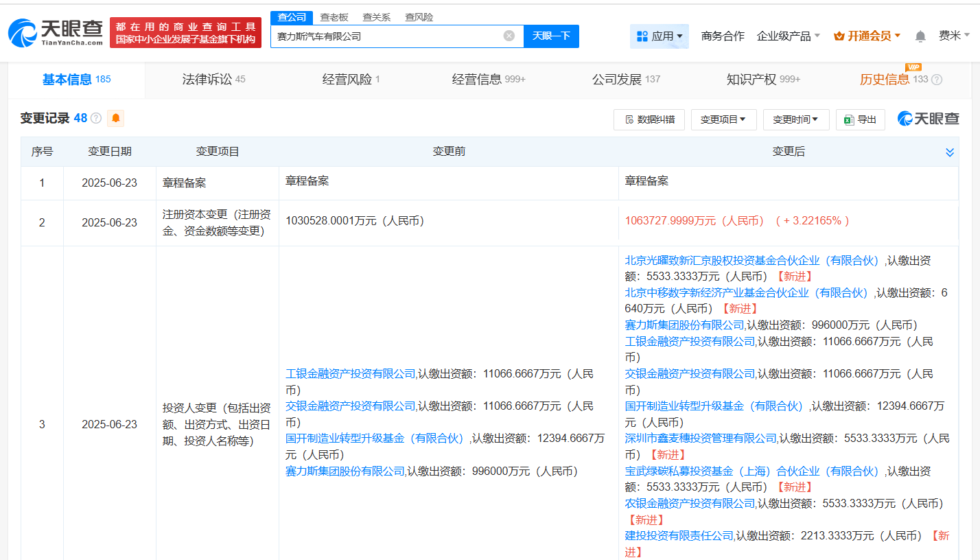This screenshot has height=560, width=980.
Task: Switch to the 法律诉讼 tab
Action: click(213, 80)
